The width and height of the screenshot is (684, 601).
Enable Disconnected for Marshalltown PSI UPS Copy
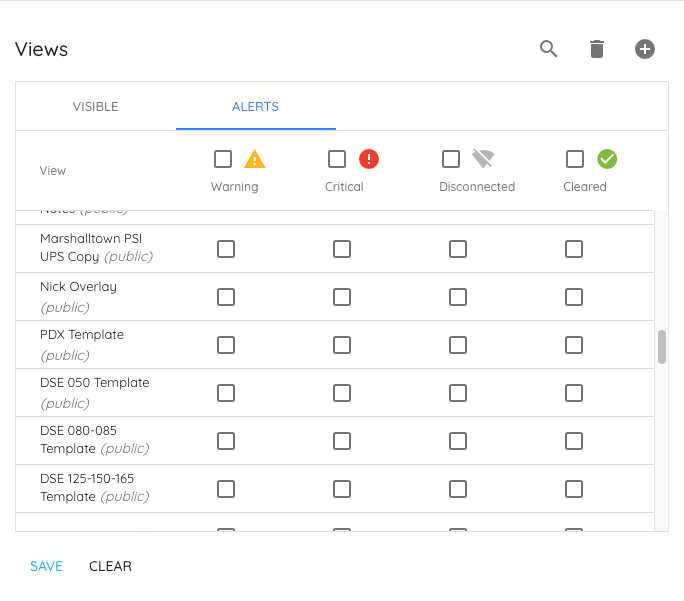point(458,249)
